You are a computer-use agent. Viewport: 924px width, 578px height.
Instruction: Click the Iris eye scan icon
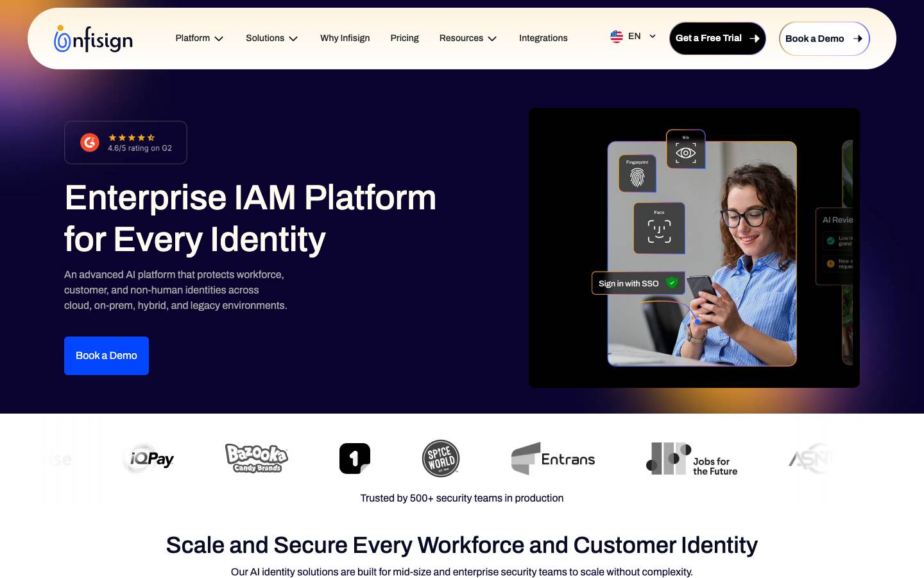tap(685, 150)
